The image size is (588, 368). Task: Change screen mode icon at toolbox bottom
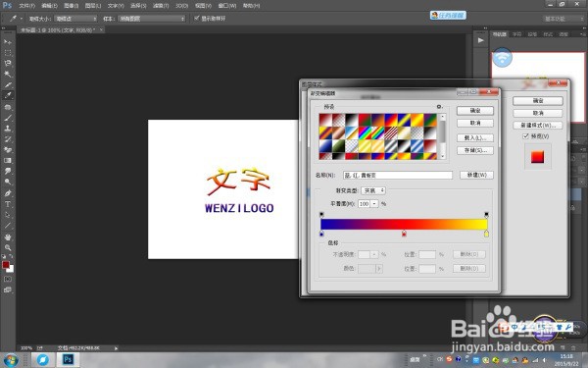click(x=8, y=289)
